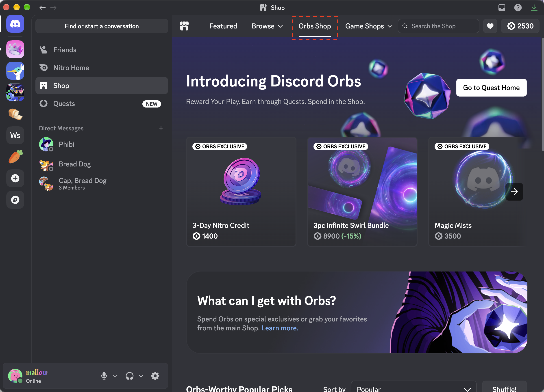Click Go to Quest Home button
This screenshot has width=544, height=392.
[x=491, y=87]
